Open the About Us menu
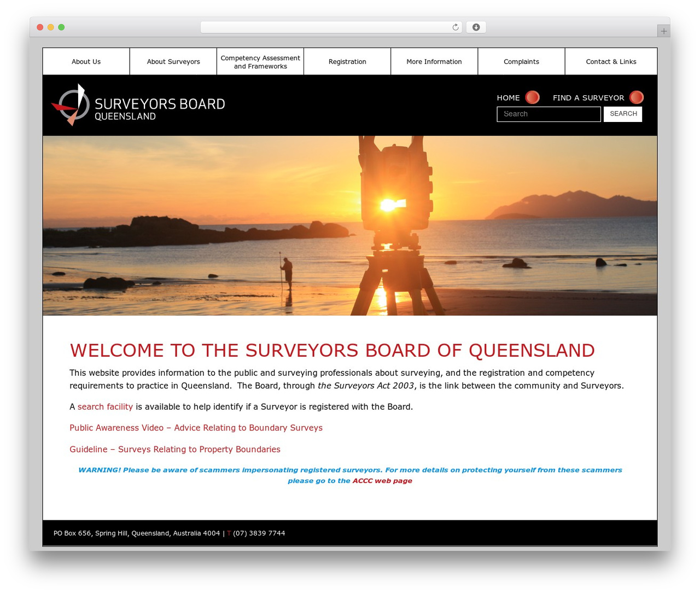Screen dimensions: 700x593 (x=86, y=62)
